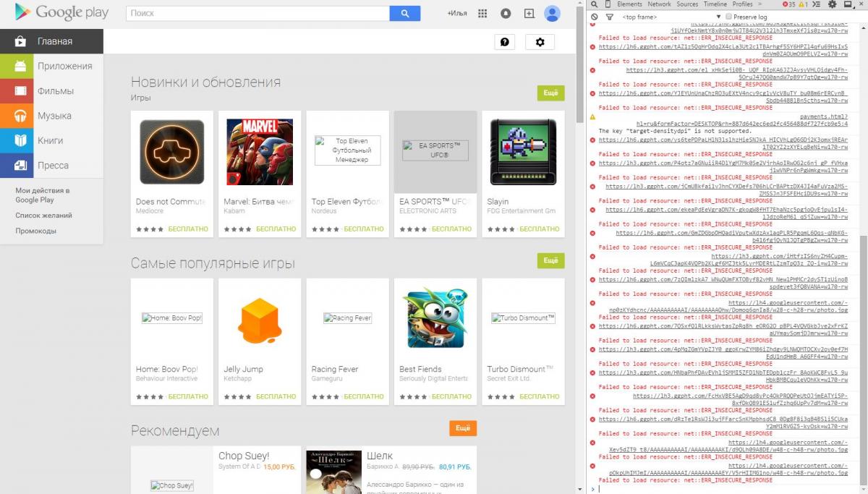Clear the console log
The image size is (868, 494).
[595, 17]
